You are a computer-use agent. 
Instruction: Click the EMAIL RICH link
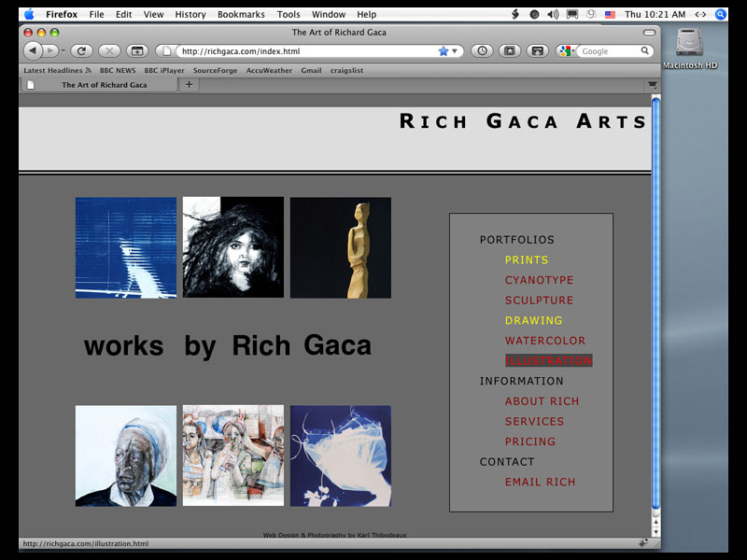pyautogui.click(x=540, y=482)
